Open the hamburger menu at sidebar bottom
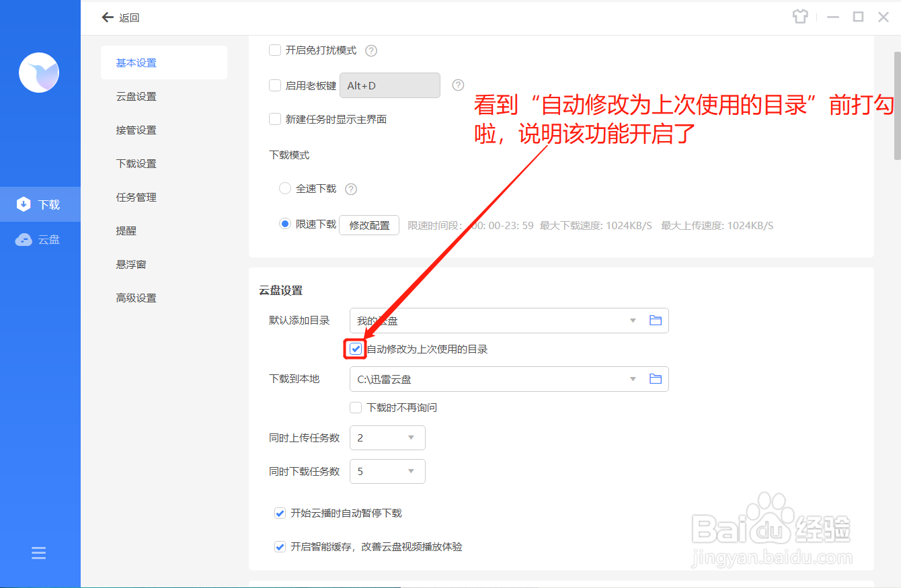The width and height of the screenshot is (901, 588). [x=38, y=552]
